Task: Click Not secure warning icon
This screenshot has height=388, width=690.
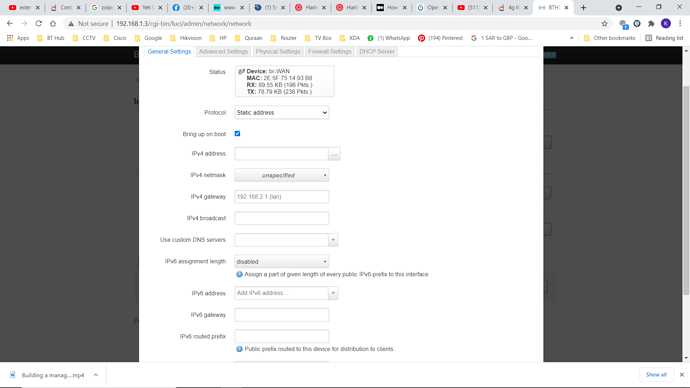Action: [71, 24]
